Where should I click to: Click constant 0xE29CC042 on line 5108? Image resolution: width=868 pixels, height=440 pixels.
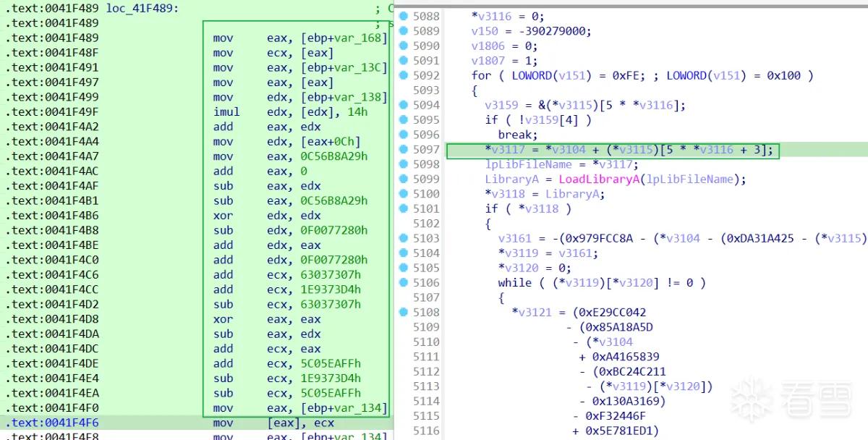[613, 312]
